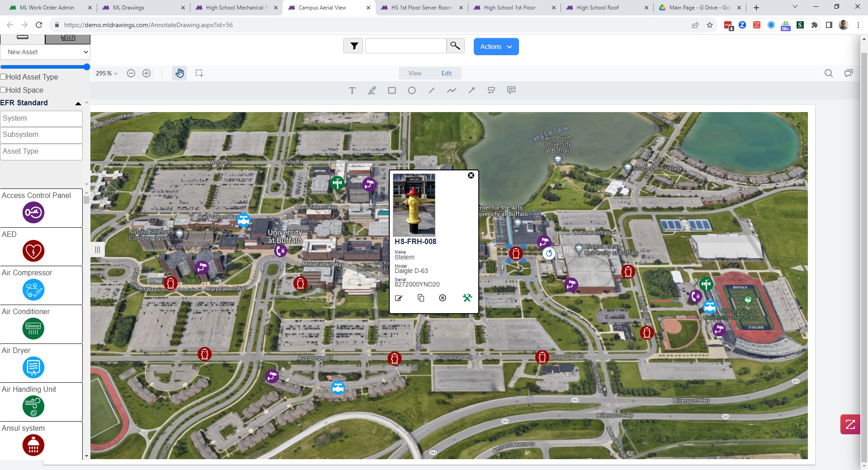
Task: Select the Comment note tool
Action: pyautogui.click(x=511, y=90)
